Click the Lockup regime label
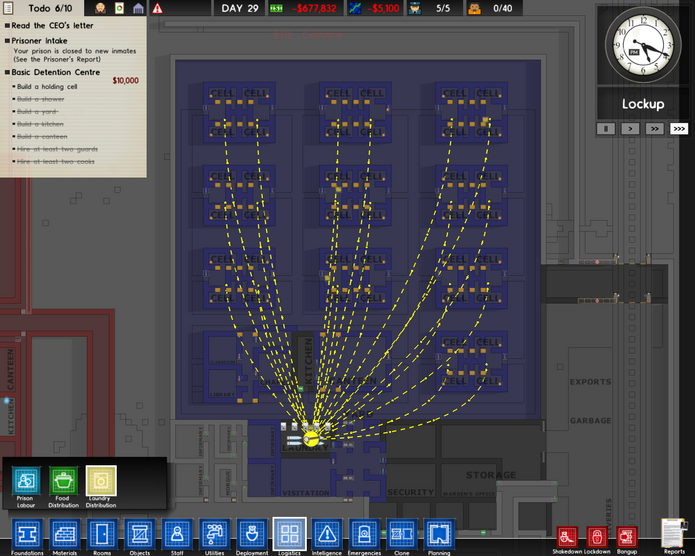 click(643, 104)
